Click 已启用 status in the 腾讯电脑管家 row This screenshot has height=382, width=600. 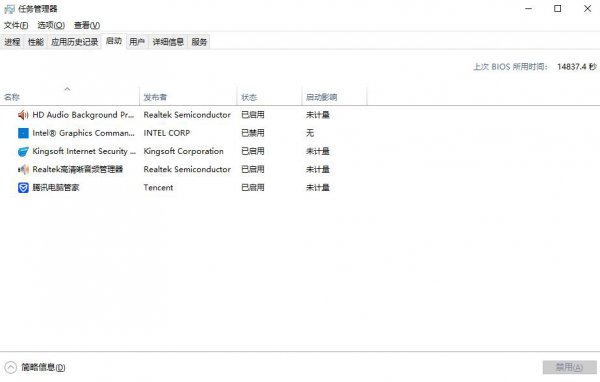(253, 187)
